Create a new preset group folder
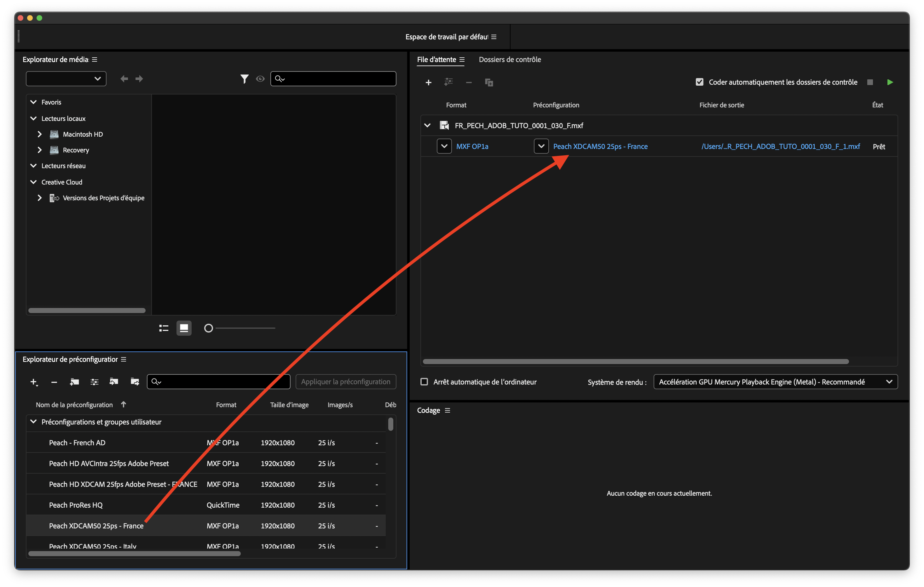 click(74, 382)
